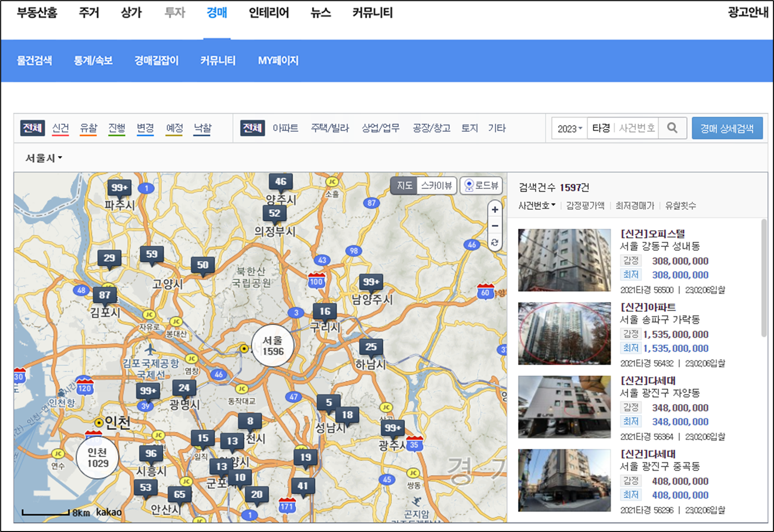Image resolution: width=774 pixels, height=532 pixels.
Task: Enable the 아파트 property type filter
Action: point(284,128)
